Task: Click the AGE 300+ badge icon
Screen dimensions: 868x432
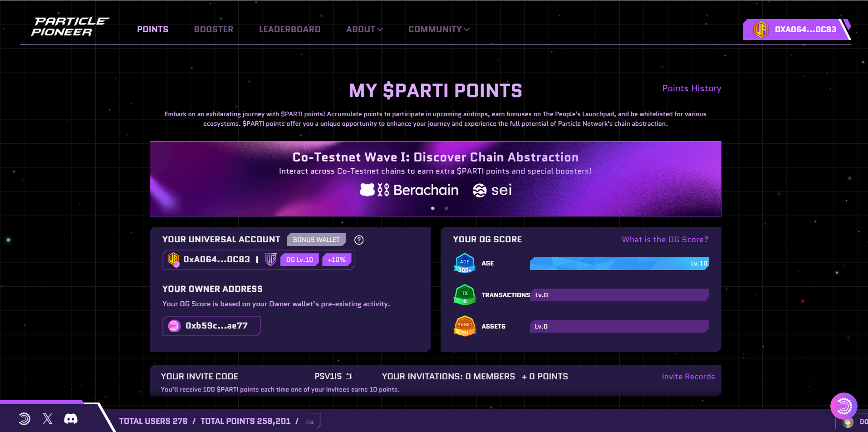Action: 465,263
